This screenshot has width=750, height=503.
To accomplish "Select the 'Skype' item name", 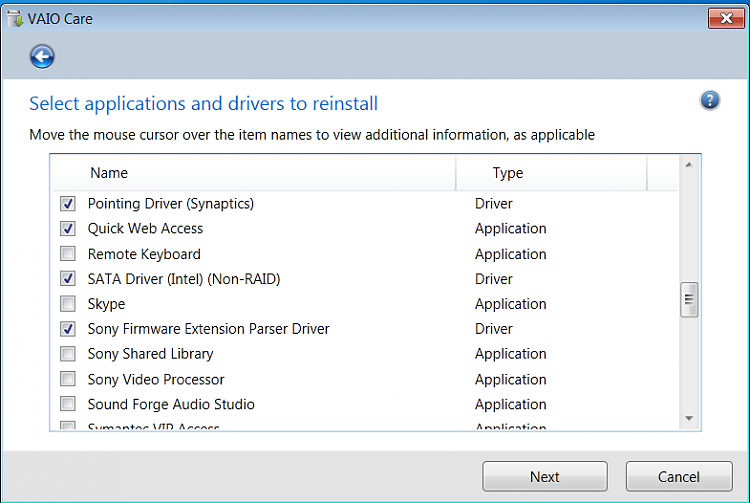I will (106, 304).
